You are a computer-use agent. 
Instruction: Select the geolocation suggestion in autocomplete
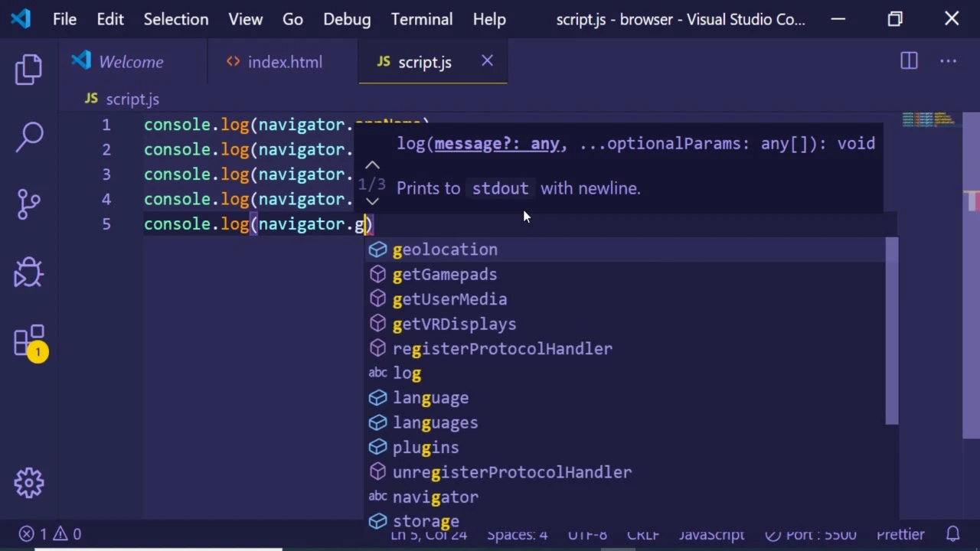(x=445, y=249)
